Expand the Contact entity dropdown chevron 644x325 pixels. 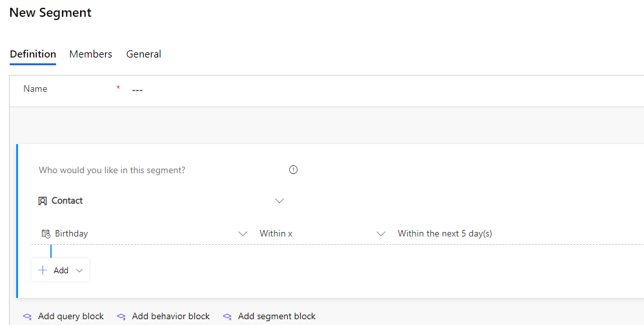(279, 201)
